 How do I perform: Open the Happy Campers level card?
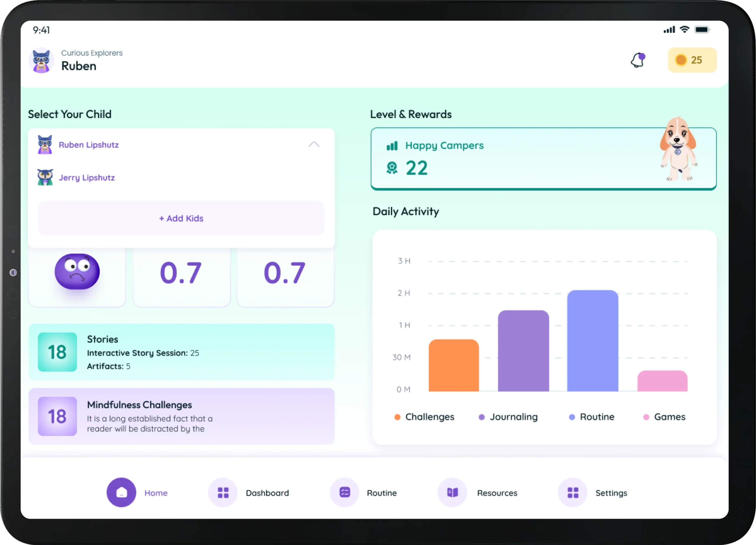click(543, 159)
